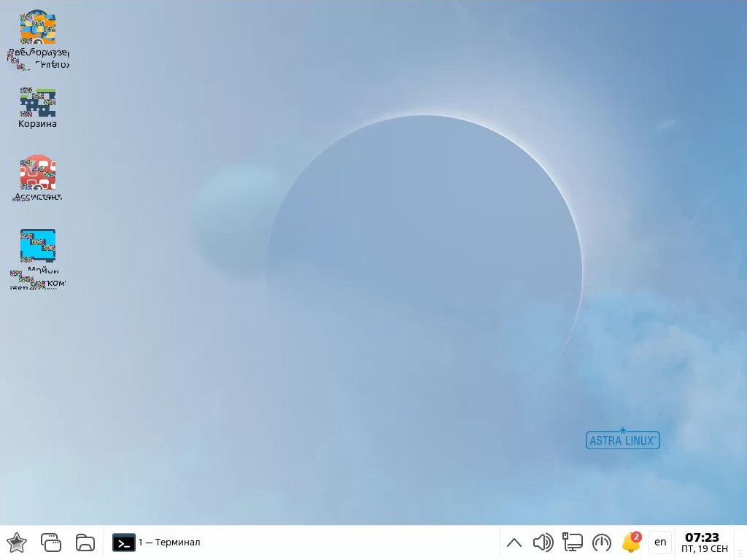Switch keyboard layout via 'en' indicator
747x560 pixels.
(x=660, y=542)
